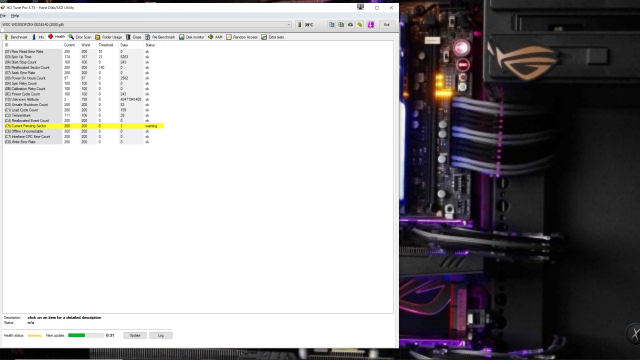Click the Worst column header
The height and width of the screenshot is (360, 640).
(87, 45)
